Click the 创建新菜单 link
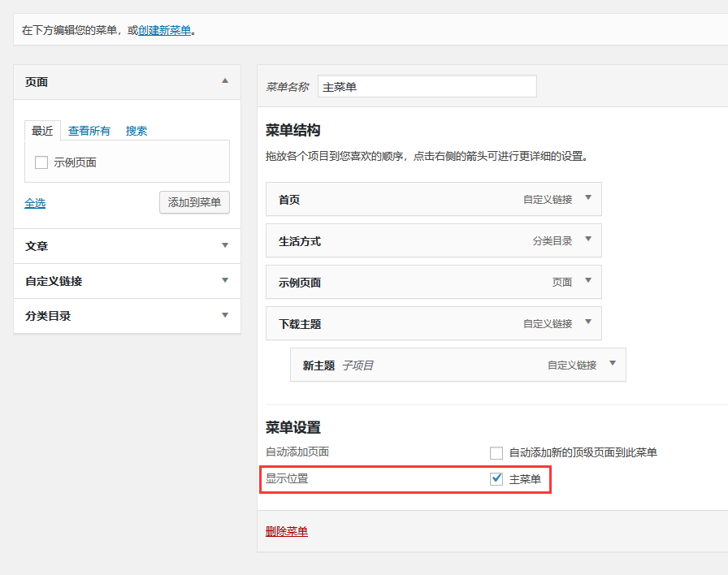 pyautogui.click(x=165, y=31)
